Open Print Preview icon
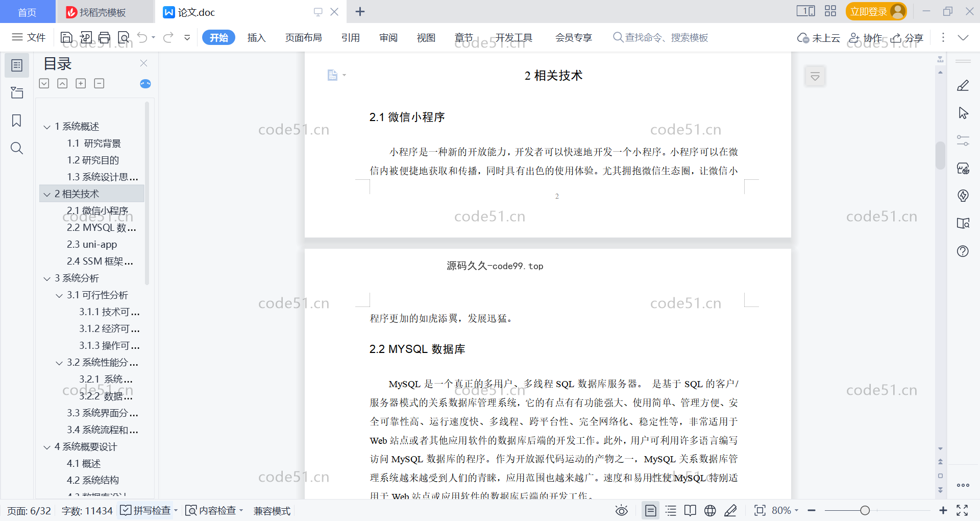The height and width of the screenshot is (521, 980). [124, 37]
